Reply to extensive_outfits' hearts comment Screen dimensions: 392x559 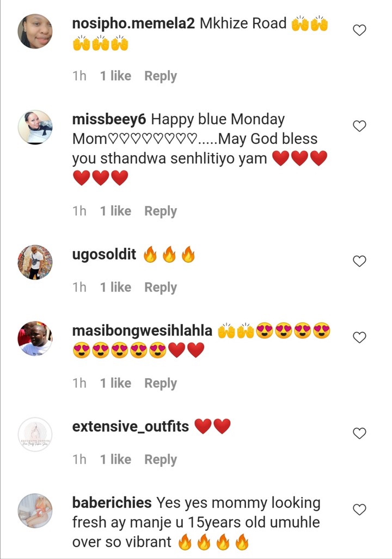coord(161,459)
